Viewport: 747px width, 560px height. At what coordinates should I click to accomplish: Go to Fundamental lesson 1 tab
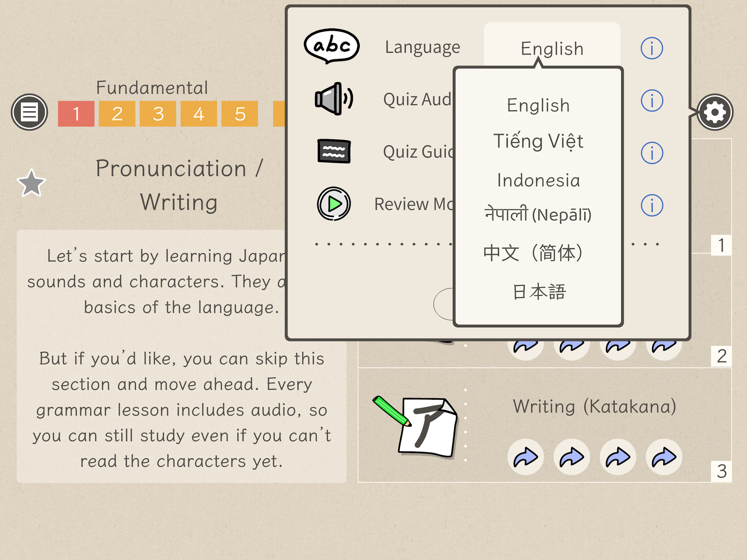(76, 114)
